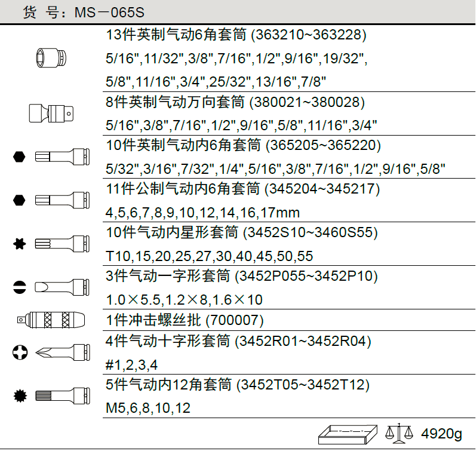Click the storage tray icon
Image resolution: width=476 pixels, height=451 pixels.
click(347, 434)
